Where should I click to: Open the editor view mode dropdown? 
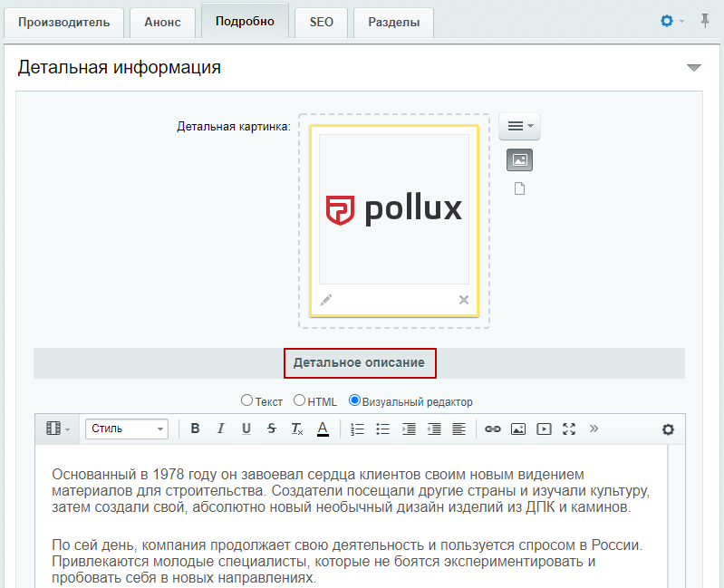tap(58, 429)
